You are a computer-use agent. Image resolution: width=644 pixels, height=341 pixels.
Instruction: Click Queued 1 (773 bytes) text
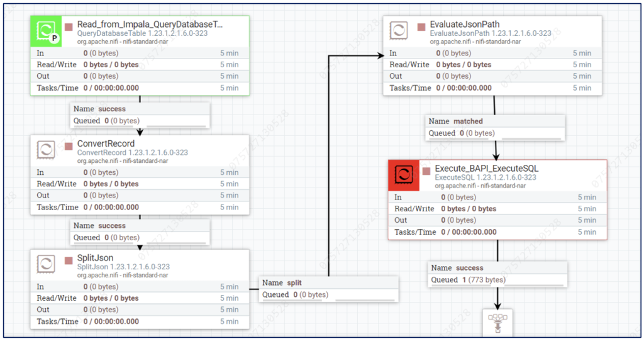[468, 280]
